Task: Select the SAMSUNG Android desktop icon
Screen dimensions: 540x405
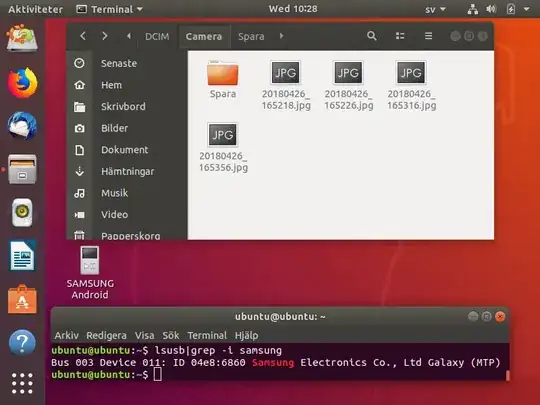Action: 90,272
